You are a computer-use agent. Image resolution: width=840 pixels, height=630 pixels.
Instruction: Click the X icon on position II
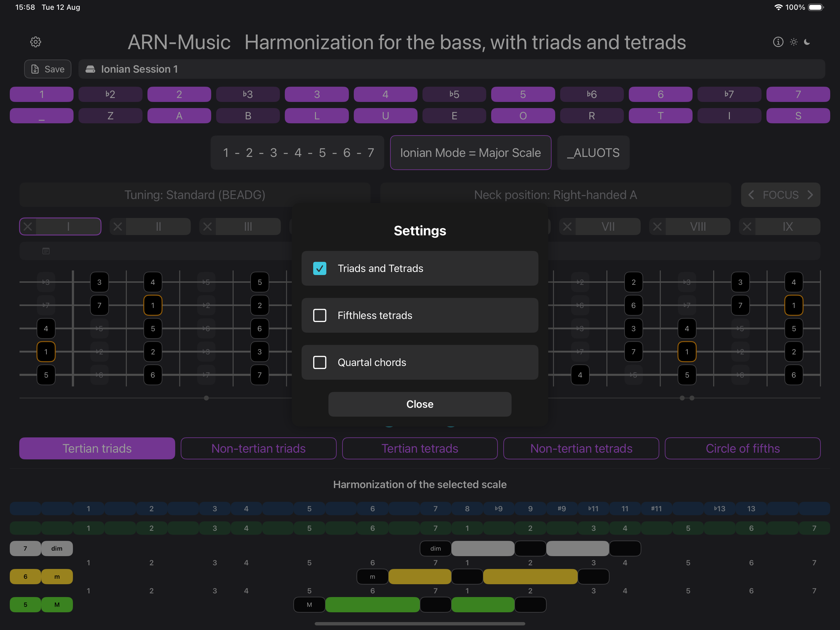(x=118, y=227)
